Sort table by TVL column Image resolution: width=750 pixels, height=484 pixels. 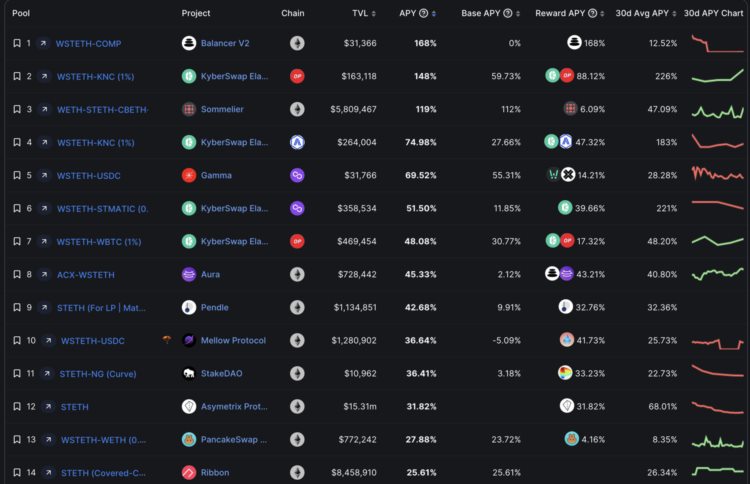coord(366,13)
